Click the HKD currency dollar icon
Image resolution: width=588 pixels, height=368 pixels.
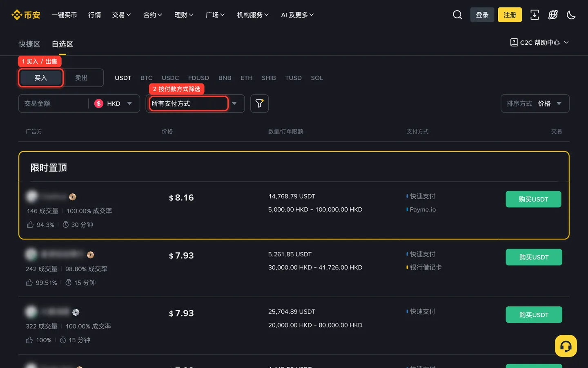(99, 103)
